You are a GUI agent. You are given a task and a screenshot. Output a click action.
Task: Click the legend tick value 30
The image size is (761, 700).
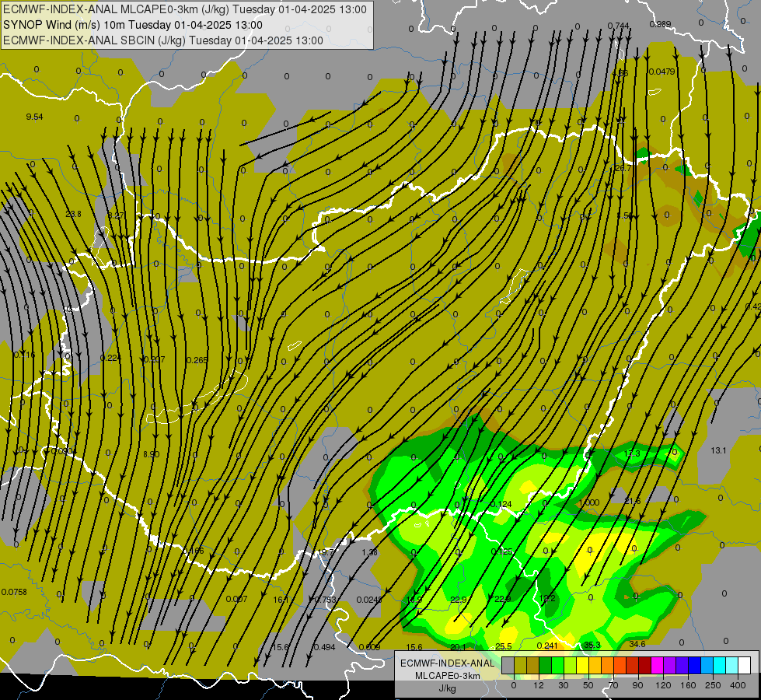564,685
